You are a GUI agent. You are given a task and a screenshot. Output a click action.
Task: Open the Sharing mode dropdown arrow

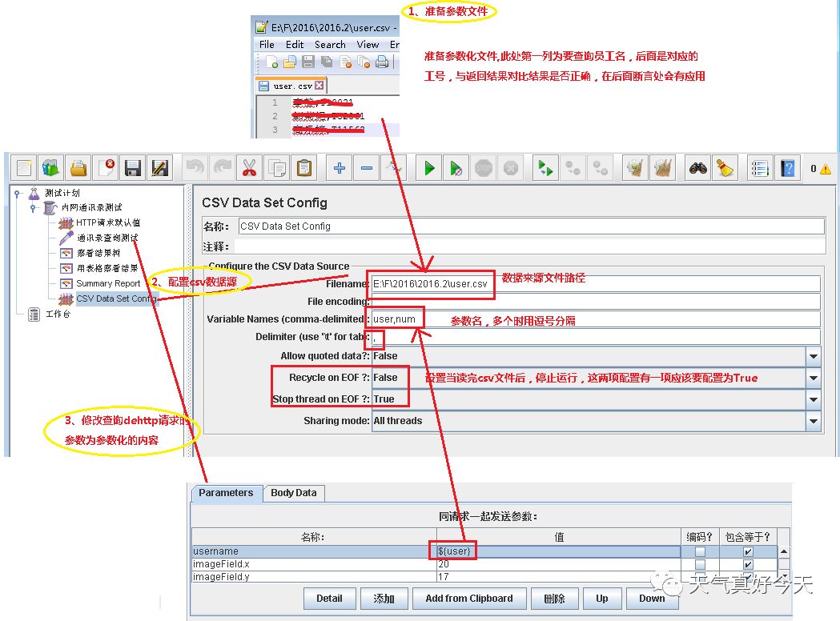point(814,421)
